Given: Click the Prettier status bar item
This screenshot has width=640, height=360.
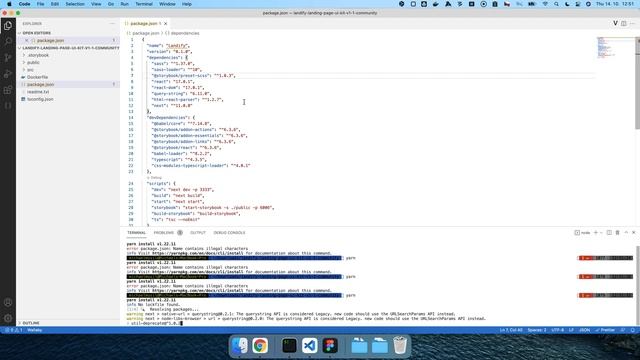Looking at the screenshot, I should pyautogui.click(x=605, y=330).
